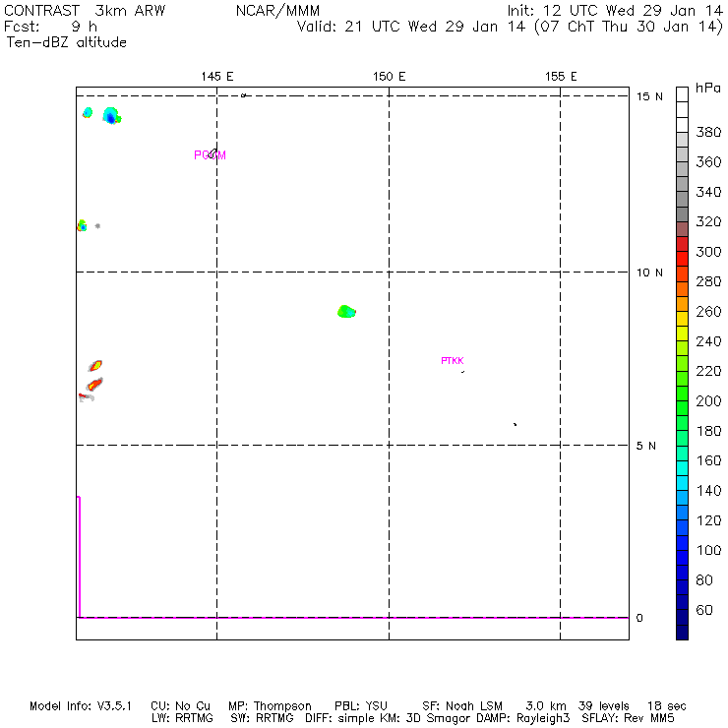Screen dimensions: 728x728
Task: Pick the gray colorbar swatch beside 340
Action: pos(682,199)
